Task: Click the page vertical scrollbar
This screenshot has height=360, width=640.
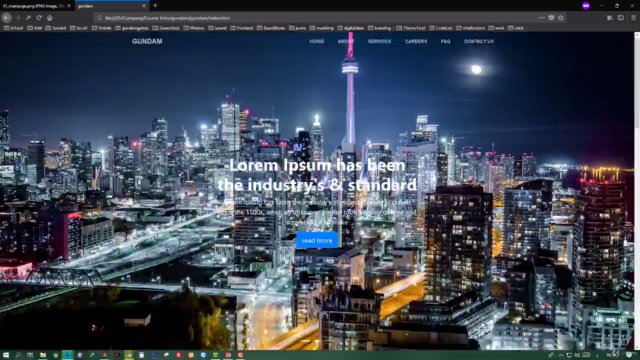Action: coord(637,191)
